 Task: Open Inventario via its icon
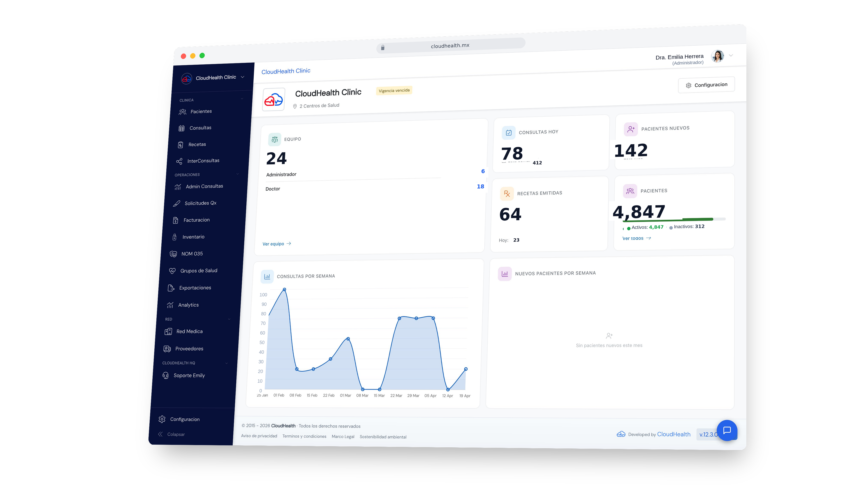[175, 237]
